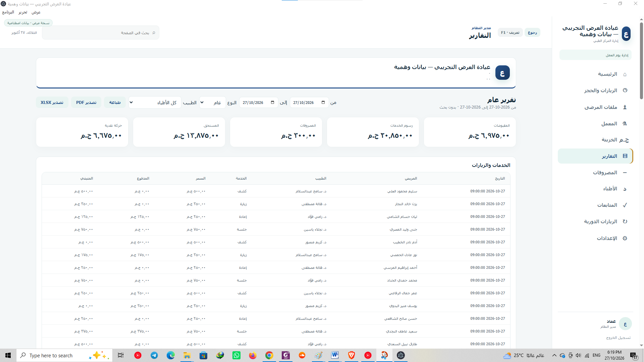Open Brave browser from the taskbar
644x362 pixels.
[x=352, y=355]
